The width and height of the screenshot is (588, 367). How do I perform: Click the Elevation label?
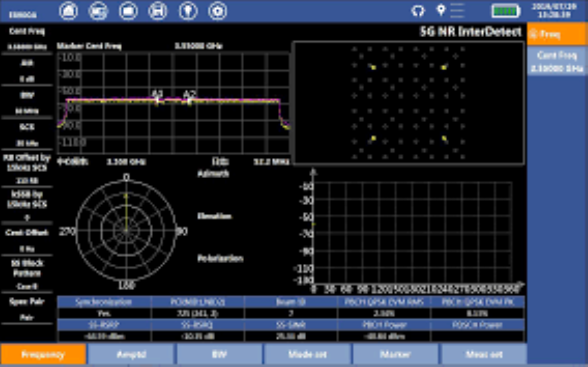(214, 216)
